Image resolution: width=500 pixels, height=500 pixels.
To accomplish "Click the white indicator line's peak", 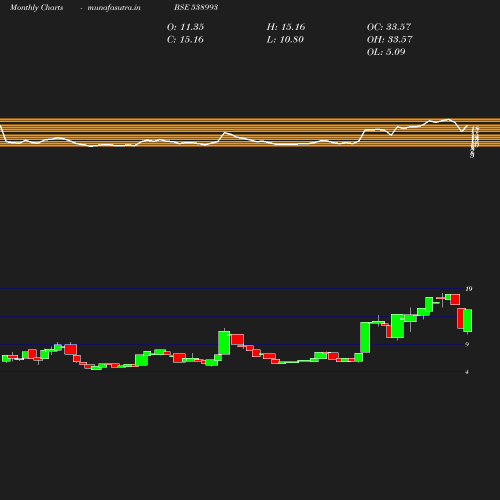I will (x=448, y=119).
